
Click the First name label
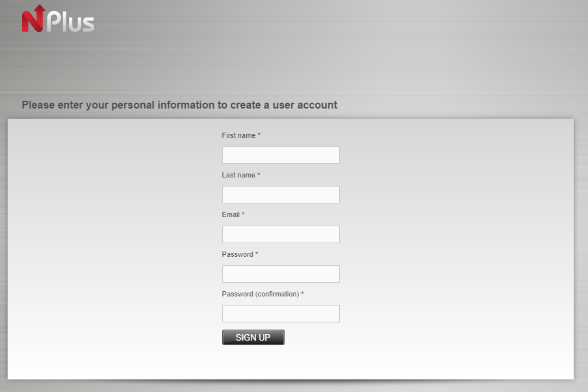point(238,135)
